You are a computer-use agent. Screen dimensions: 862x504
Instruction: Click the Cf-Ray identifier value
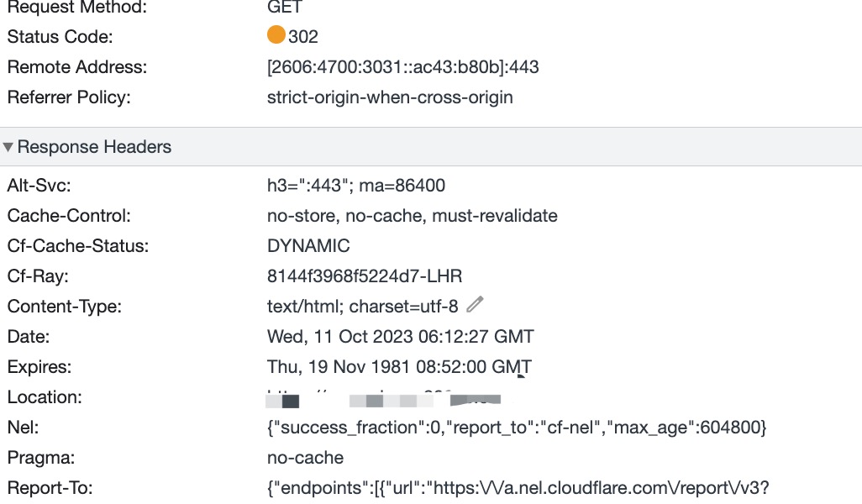click(365, 276)
